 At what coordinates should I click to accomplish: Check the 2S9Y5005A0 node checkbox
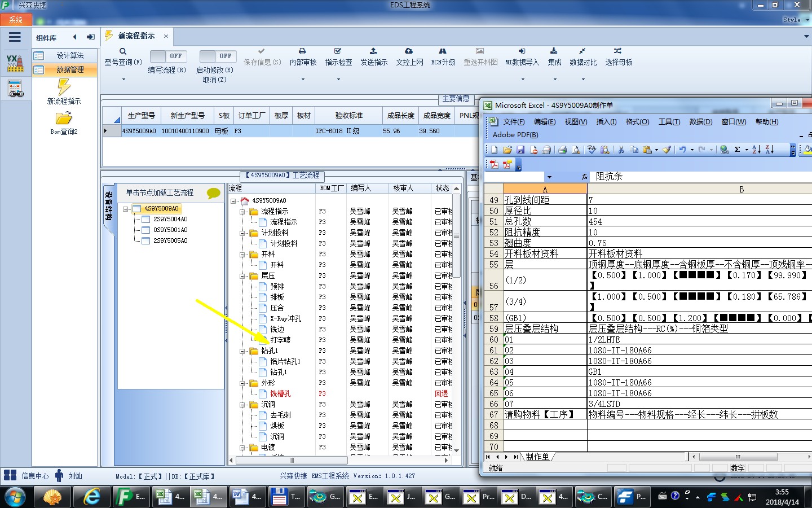coord(145,240)
